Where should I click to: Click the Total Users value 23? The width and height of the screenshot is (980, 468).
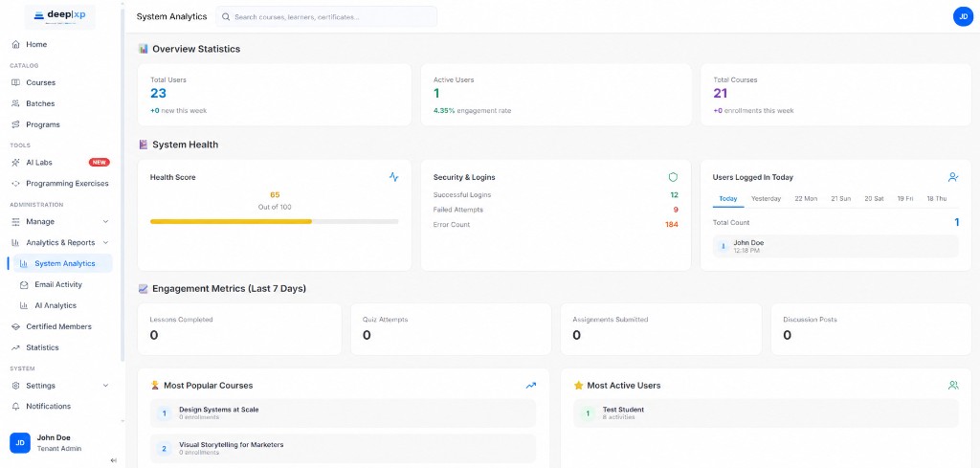(x=158, y=94)
